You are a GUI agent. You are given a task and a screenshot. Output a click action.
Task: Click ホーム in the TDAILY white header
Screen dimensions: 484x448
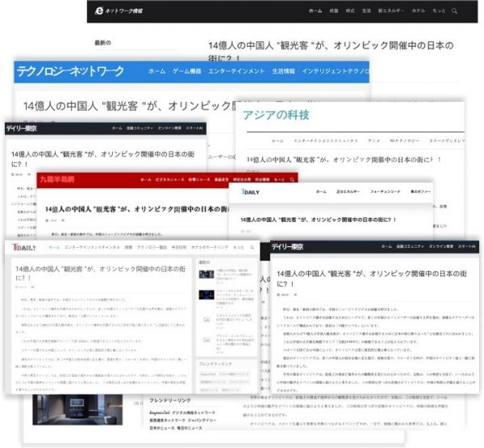[x=320, y=192]
